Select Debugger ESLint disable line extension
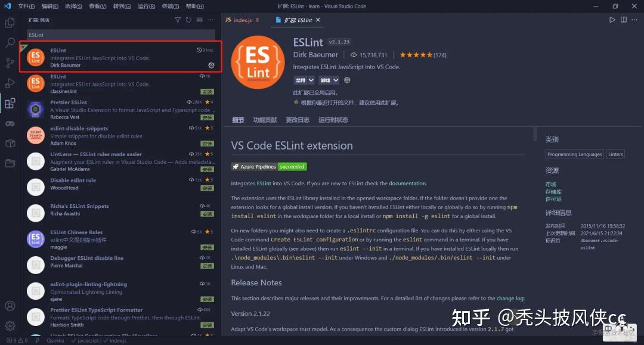Image resolution: width=644 pixels, height=345 pixels. point(120,265)
